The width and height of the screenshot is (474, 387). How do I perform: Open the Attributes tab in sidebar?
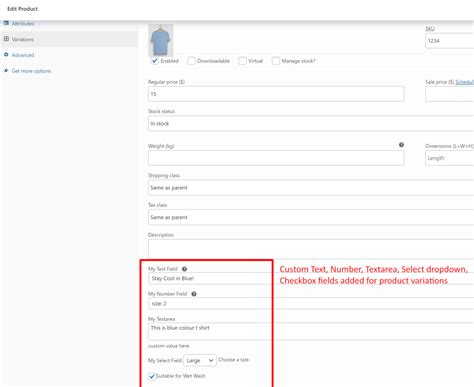(x=23, y=24)
